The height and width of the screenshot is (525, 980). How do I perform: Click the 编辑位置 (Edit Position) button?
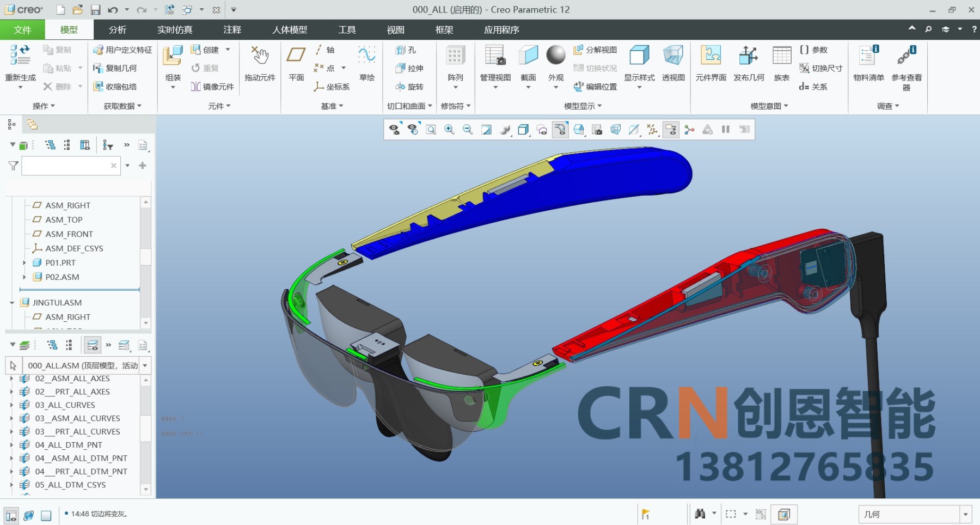pos(595,87)
